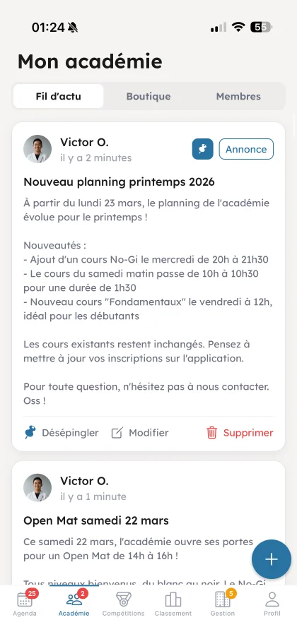The height and width of the screenshot is (644, 297).
Task: Tap the Académie people icon
Action: pyautogui.click(x=74, y=600)
